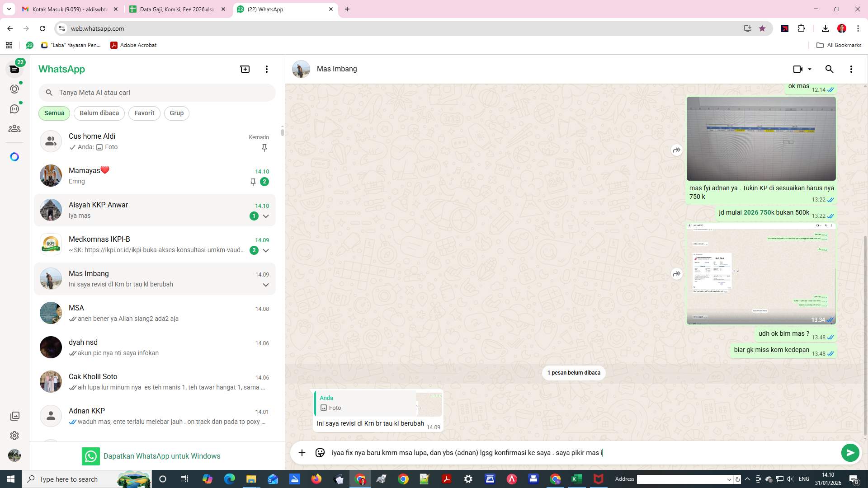Image resolution: width=868 pixels, height=488 pixels.
Task: Filter chats with the Belum dibaca toggle
Action: coord(99,113)
